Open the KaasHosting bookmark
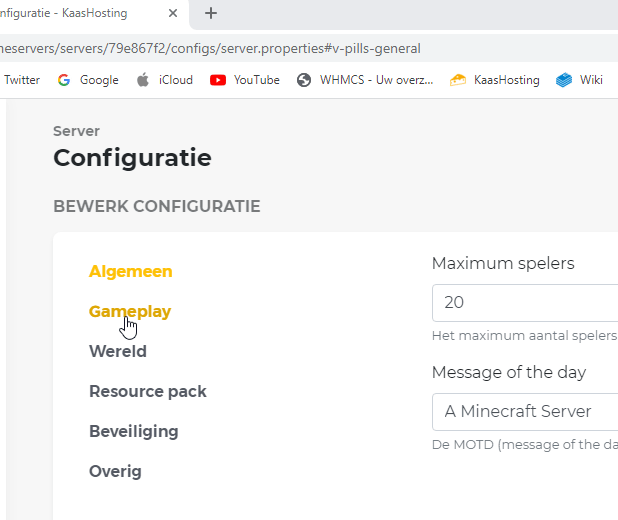The width and height of the screenshot is (618, 520). (495, 80)
